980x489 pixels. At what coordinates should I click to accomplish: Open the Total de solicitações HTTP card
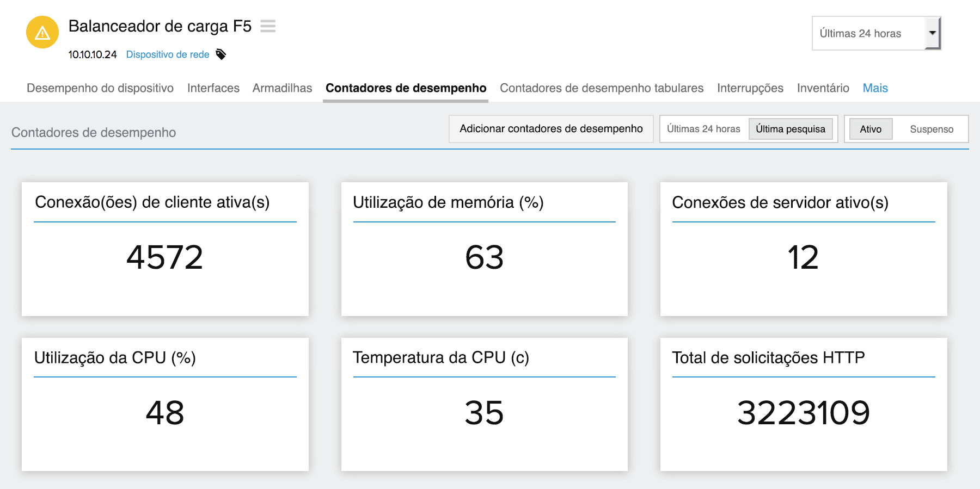click(x=804, y=405)
